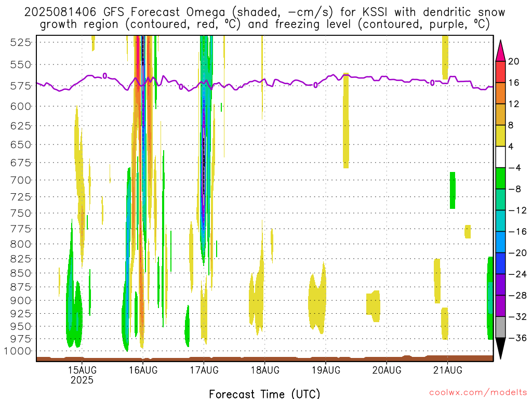The width and height of the screenshot is (532, 399).
Task: Click the Forecast Time (UTC) axis title
Action: coord(264,394)
